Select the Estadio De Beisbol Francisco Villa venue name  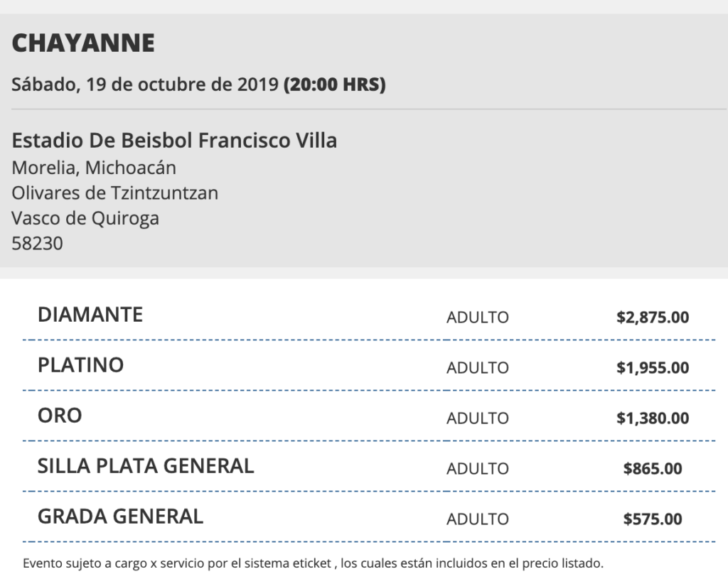174,140
